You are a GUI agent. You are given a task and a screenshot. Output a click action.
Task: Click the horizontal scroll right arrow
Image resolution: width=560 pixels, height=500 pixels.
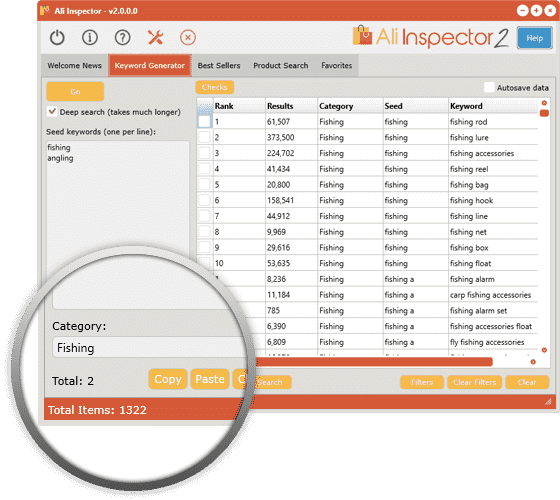533,362
